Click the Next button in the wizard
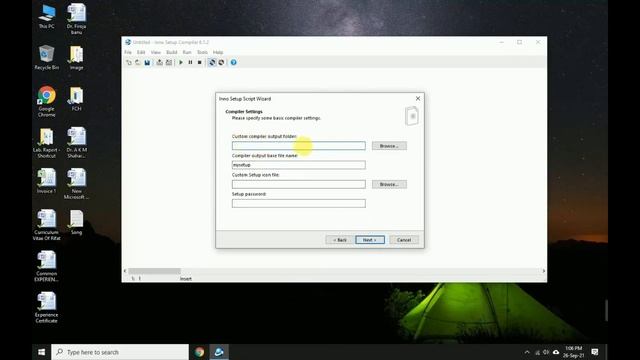 [370, 240]
